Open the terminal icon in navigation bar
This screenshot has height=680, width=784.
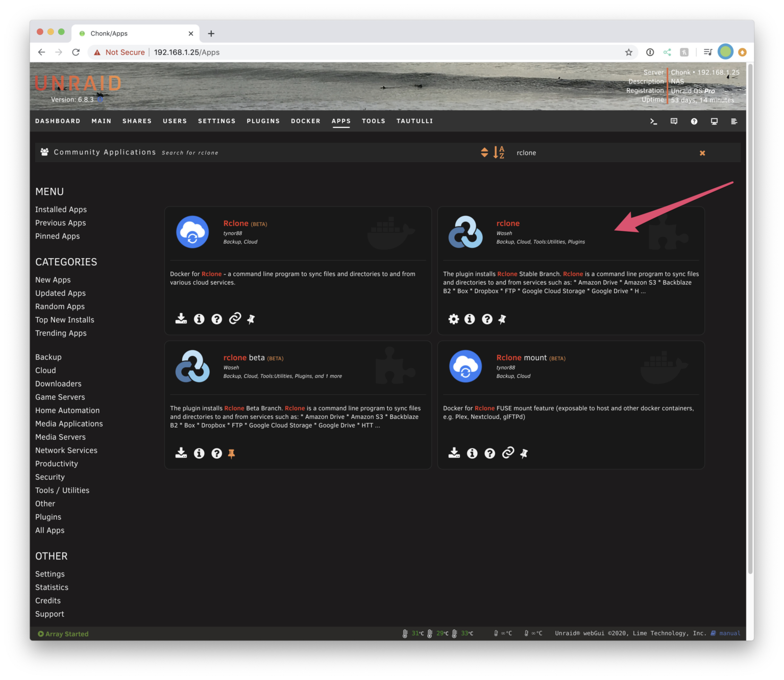coord(653,121)
